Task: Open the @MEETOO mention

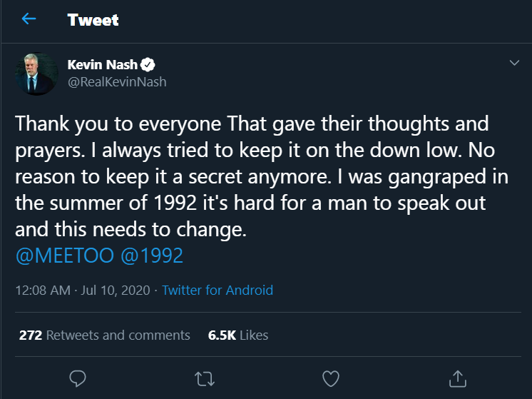Action: tap(64, 256)
